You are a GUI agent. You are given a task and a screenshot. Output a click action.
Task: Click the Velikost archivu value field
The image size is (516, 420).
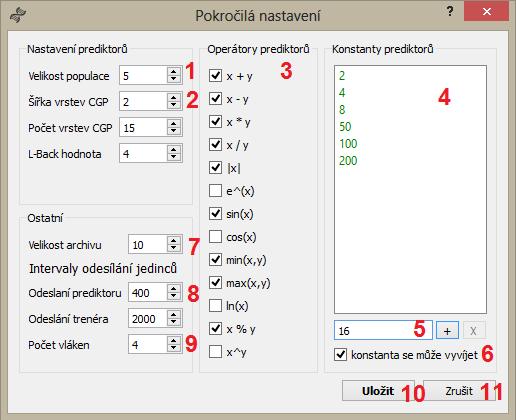(148, 245)
